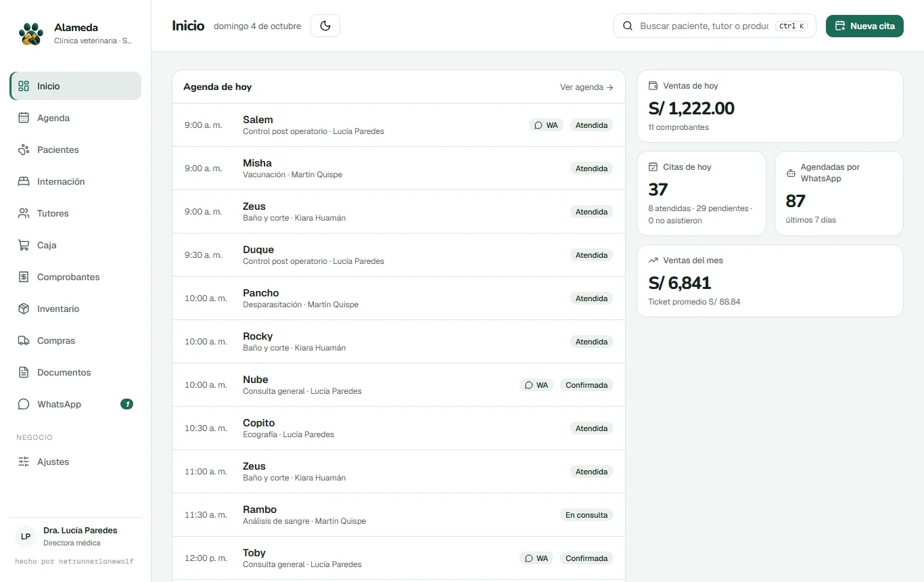Click the LP user avatar

pos(26,537)
